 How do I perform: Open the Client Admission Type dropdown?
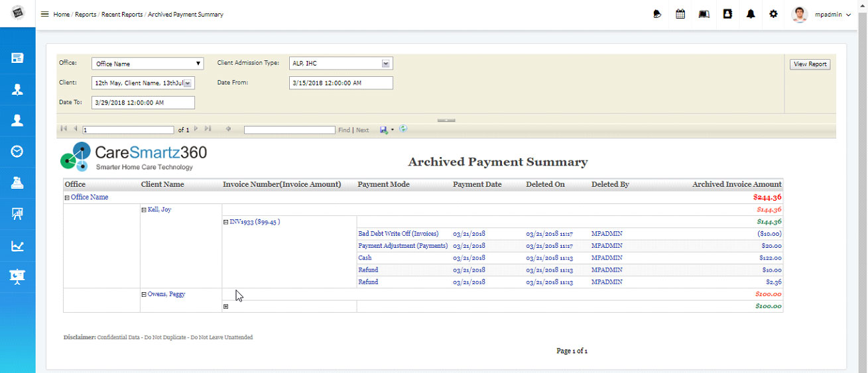(341, 64)
